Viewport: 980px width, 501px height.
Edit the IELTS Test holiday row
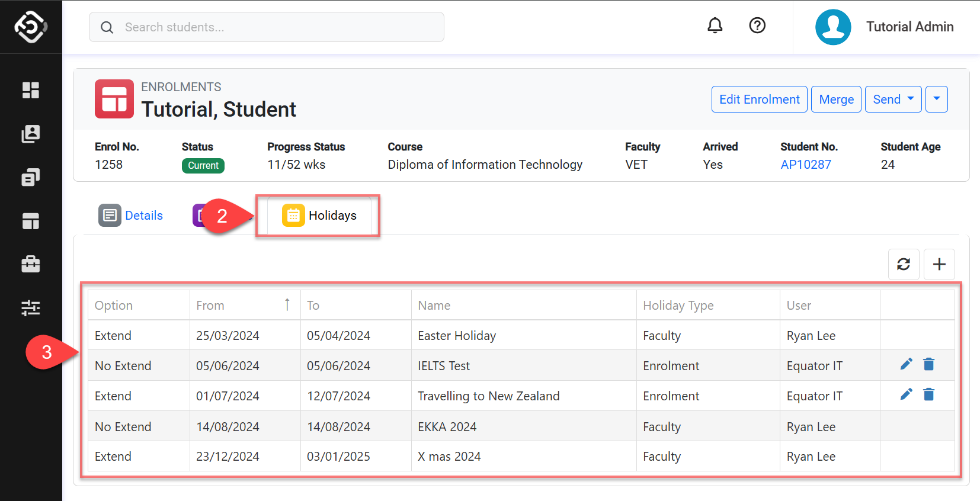[907, 364]
